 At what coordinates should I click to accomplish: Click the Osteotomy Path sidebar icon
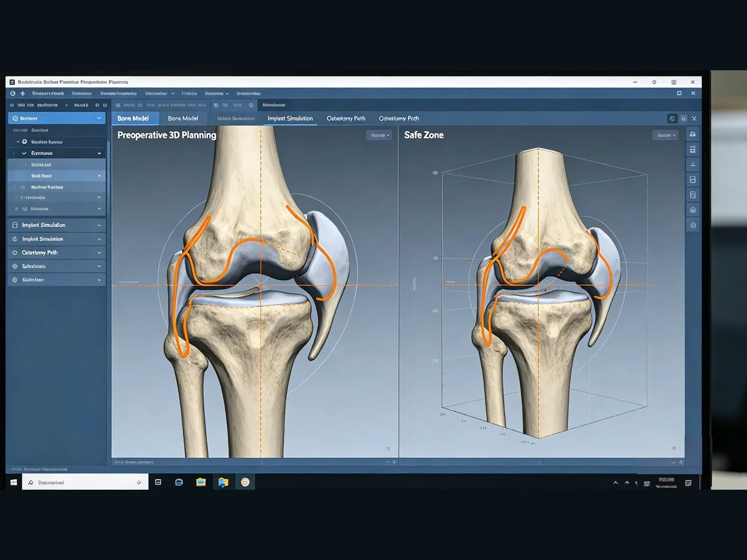click(x=15, y=253)
